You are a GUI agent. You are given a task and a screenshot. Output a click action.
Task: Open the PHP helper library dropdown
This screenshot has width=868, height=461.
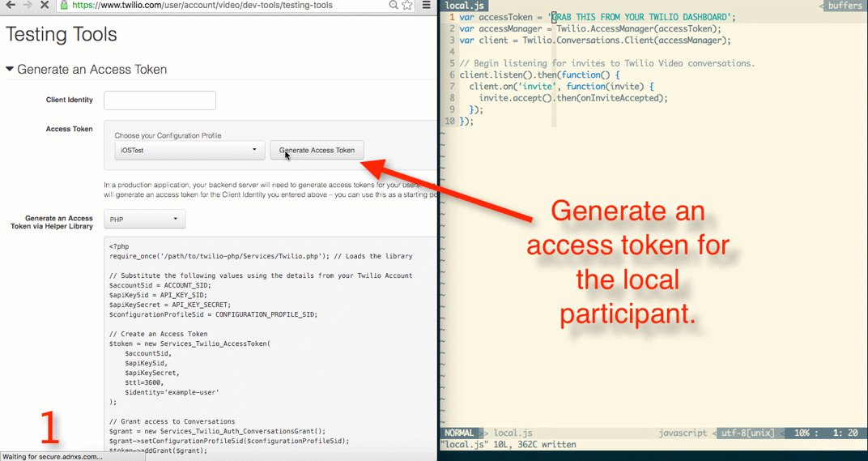point(144,220)
